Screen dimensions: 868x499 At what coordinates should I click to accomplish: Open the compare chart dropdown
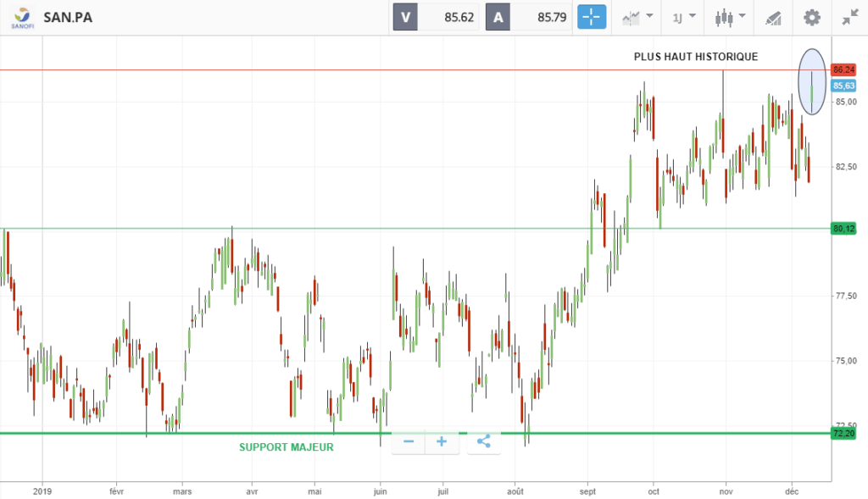[637, 18]
